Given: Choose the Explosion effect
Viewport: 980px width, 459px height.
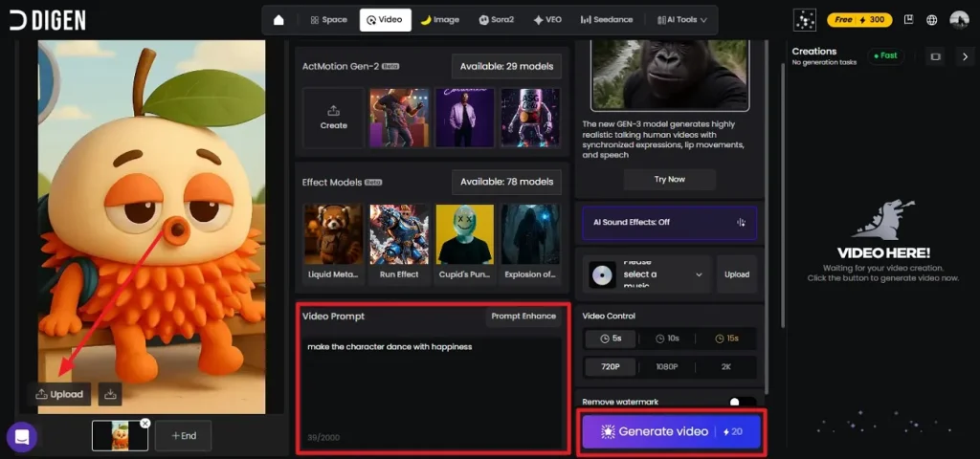Looking at the screenshot, I should [530, 244].
